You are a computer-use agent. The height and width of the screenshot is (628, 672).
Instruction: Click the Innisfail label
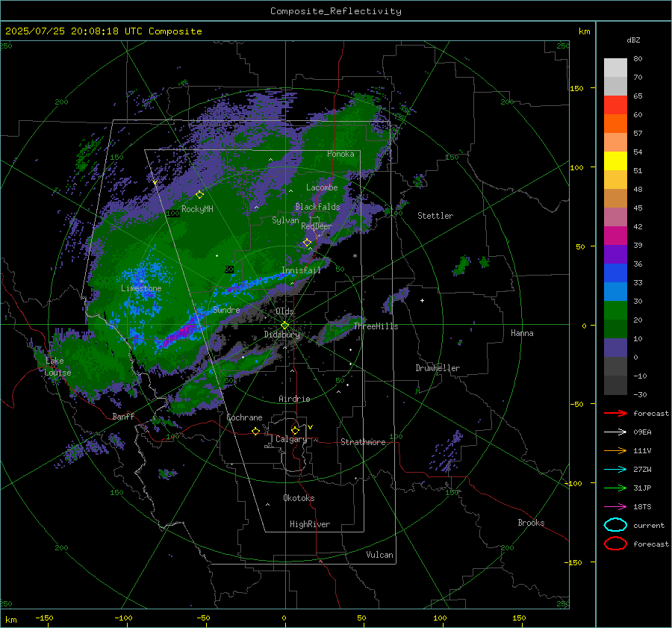(x=301, y=270)
